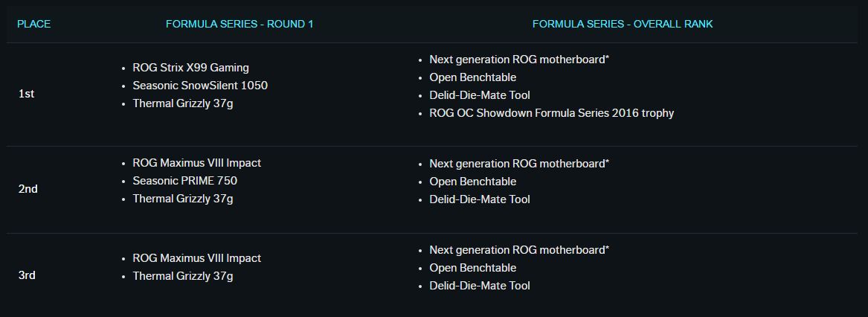Select ROG Strix X99 Gaming prize text
Image resolution: width=868 pixels, height=317 pixels.
191,68
